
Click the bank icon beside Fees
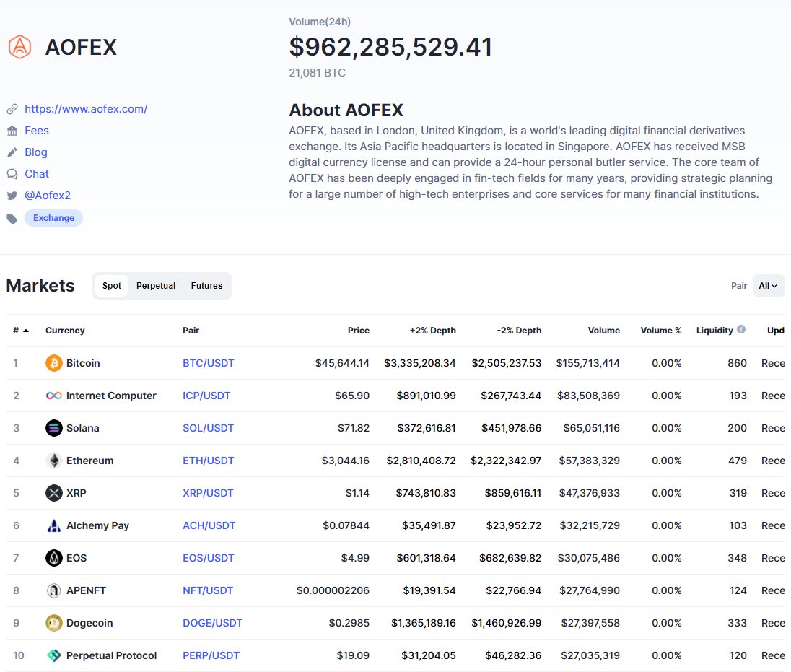click(12, 131)
